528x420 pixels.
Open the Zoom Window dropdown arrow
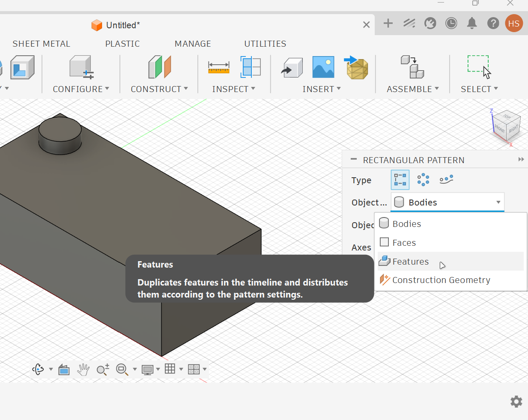[x=135, y=369]
